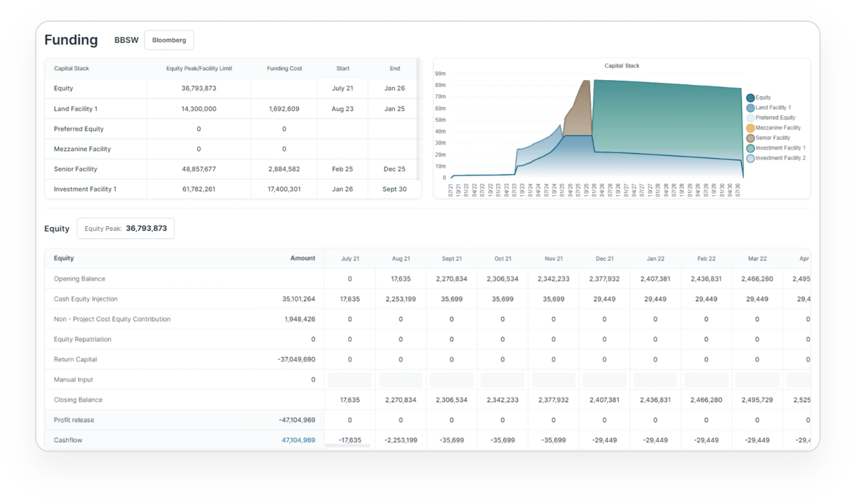Toggle Mezzanine Facility legend marker
Viewport: 858px width, 504px height.
click(x=750, y=128)
